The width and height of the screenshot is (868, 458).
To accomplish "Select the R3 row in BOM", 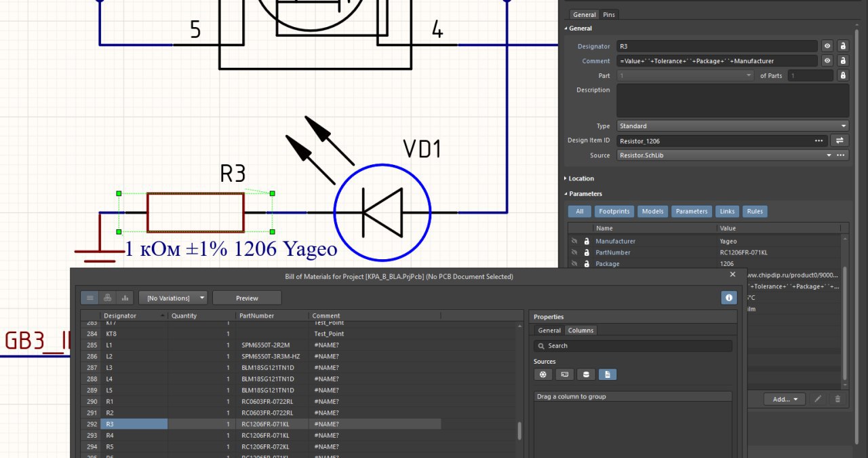I will point(261,424).
